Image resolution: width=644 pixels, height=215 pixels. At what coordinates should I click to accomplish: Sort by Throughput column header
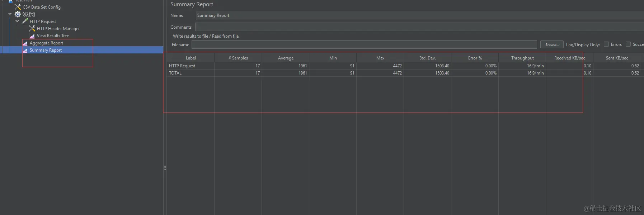pos(522,58)
